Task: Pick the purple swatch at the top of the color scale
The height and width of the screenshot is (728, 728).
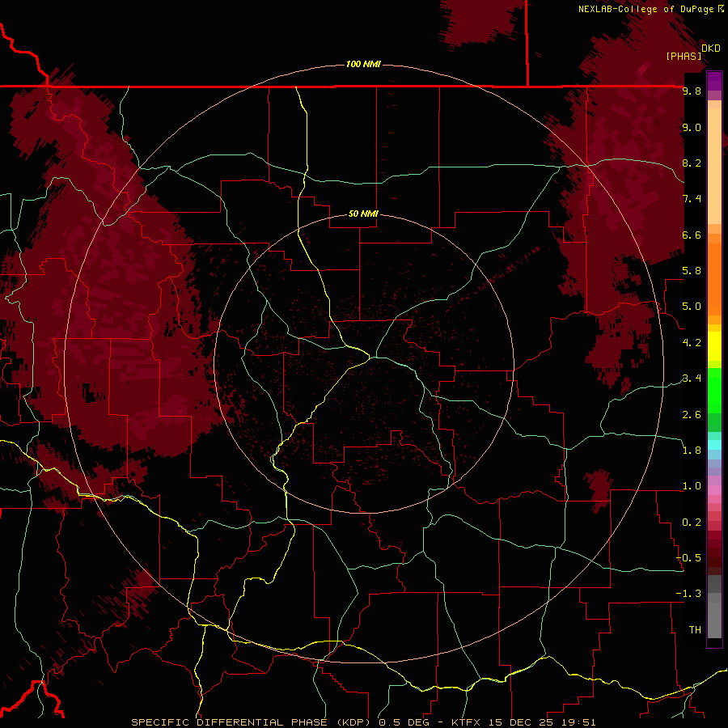Action: [x=714, y=81]
